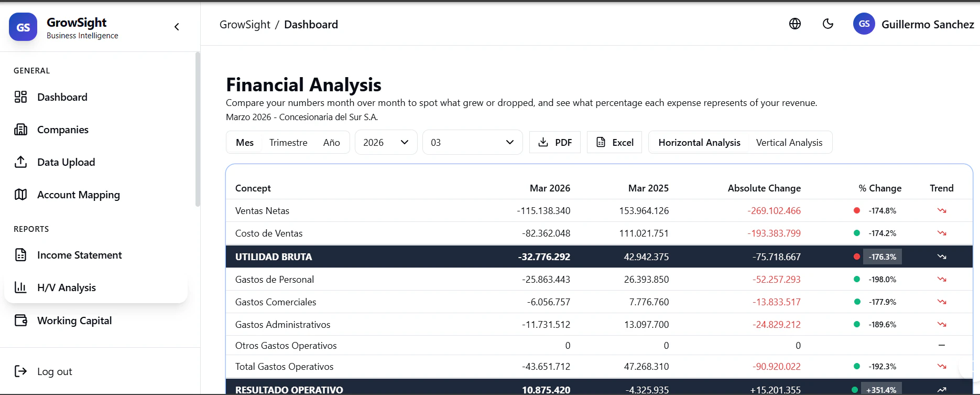Select the Otros Gastos Operativos row label
This screenshot has height=395, width=980.
click(286, 345)
